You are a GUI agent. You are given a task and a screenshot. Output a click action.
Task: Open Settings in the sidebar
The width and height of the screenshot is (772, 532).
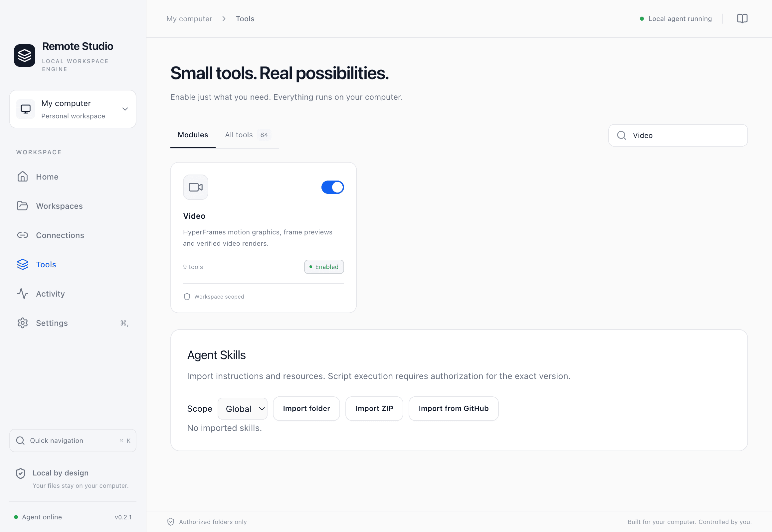click(73, 323)
